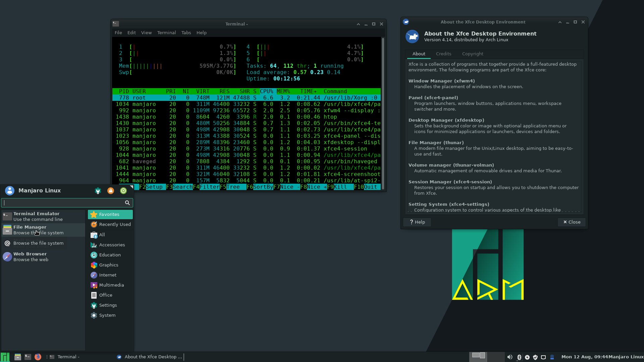This screenshot has width=644, height=362.
Task: Click the MEM% column header in htop
Action: pos(283,92)
